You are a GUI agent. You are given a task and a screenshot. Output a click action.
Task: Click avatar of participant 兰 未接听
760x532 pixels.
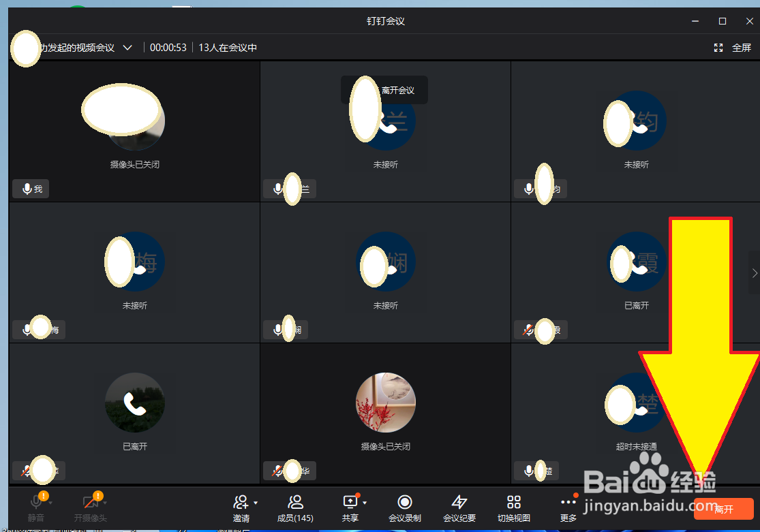coord(386,121)
